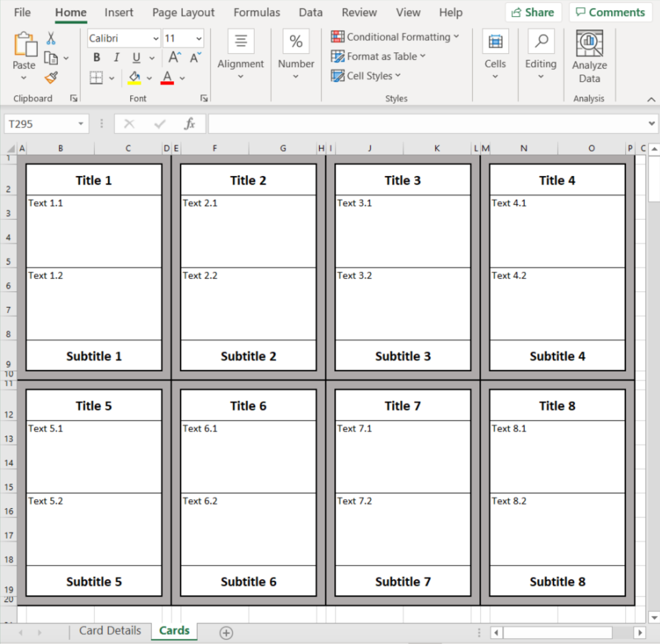Image resolution: width=660 pixels, height=644 pixels.
Task: Open Format as Table menu
Action: click(378, 56)
